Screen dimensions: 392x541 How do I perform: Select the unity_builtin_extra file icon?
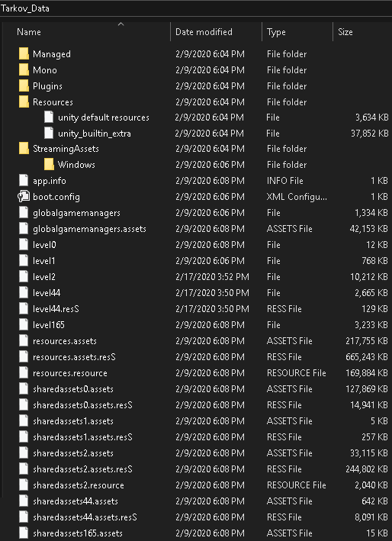(49, 134)
